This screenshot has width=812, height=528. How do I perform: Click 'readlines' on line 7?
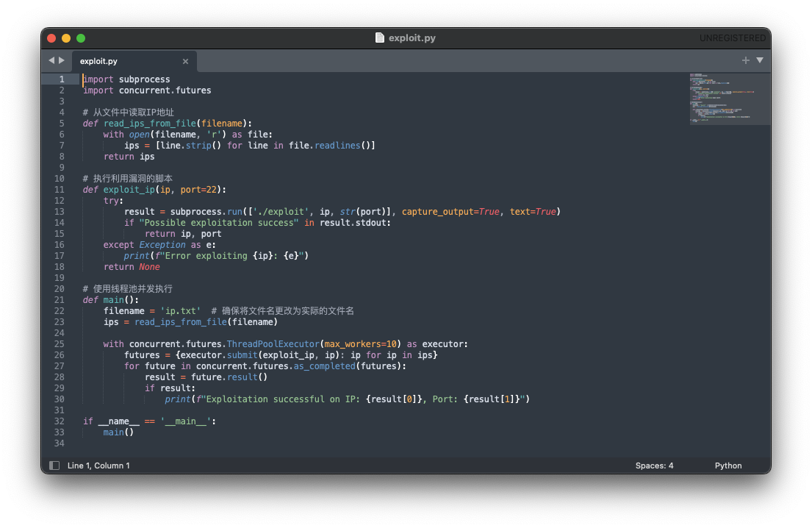(x=337, y=146)
